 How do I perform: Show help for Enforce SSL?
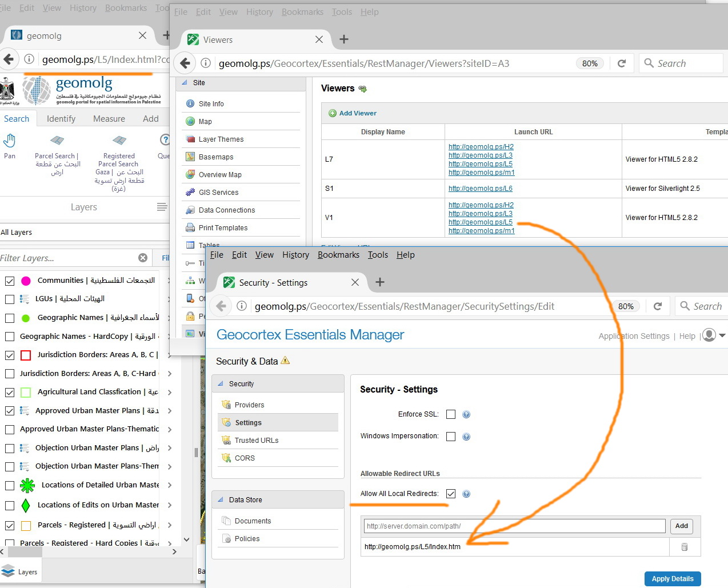pyautogui.click(x=466, y=414)
